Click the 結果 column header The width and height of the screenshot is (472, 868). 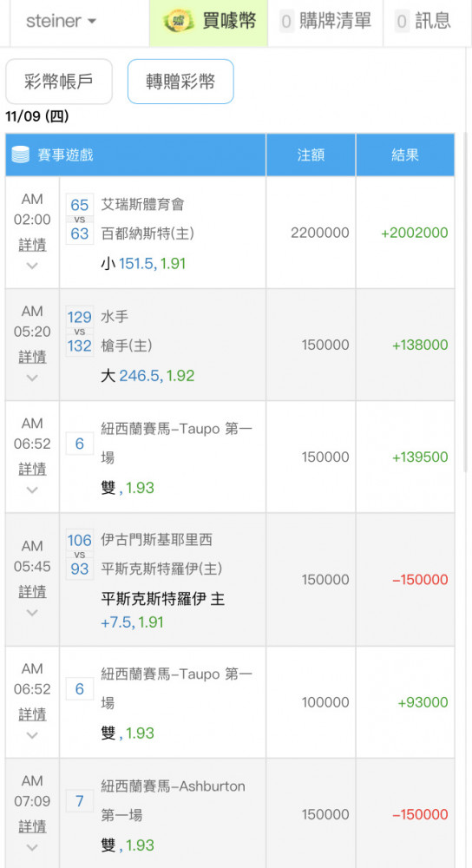click(x=405, y=155)
